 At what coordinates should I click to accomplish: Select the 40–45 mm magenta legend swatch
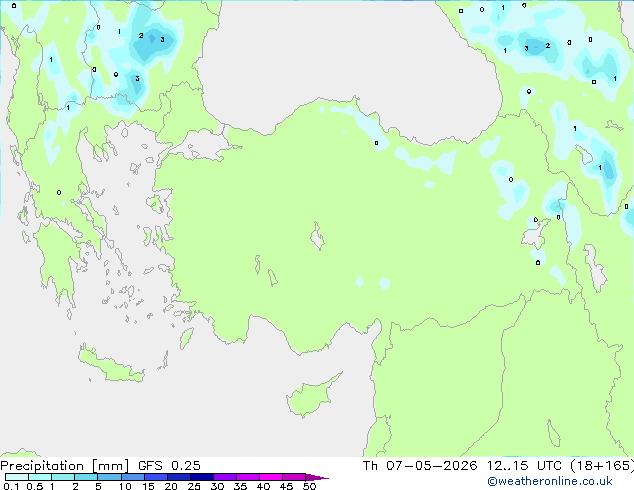[271, 477]
